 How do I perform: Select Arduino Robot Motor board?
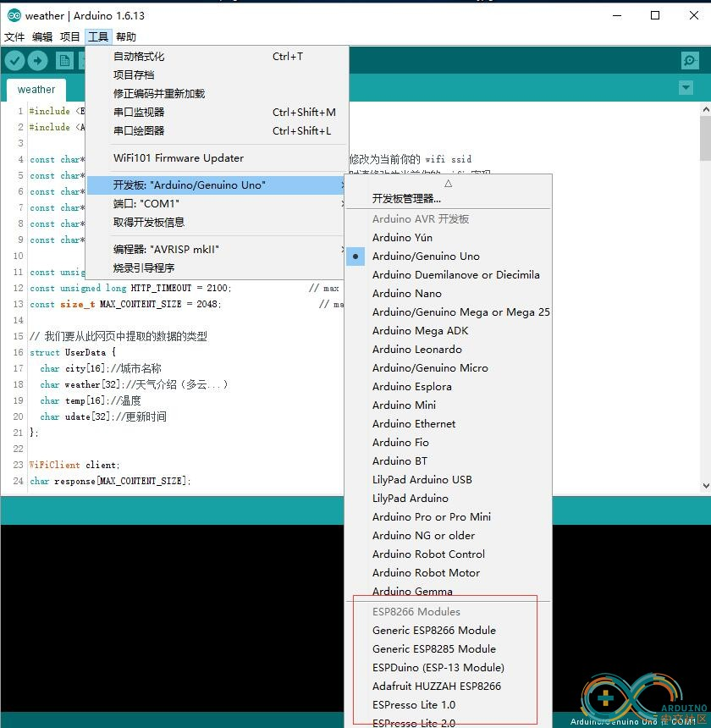(x=449, y=572)
